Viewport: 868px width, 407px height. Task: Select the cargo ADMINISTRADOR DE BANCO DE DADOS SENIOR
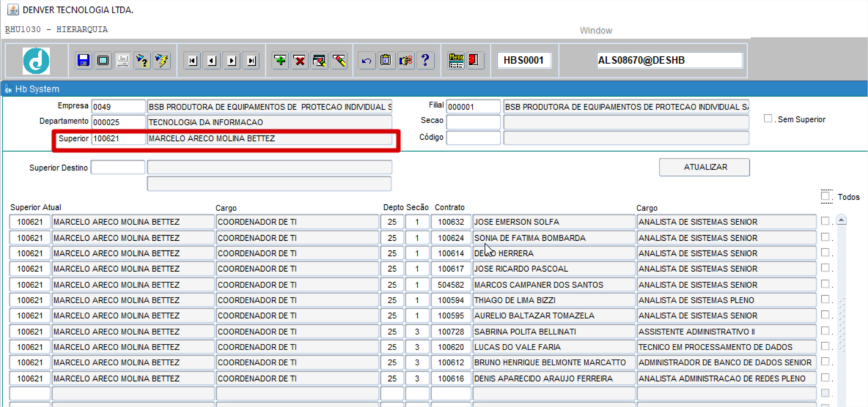tap(726, 363)
